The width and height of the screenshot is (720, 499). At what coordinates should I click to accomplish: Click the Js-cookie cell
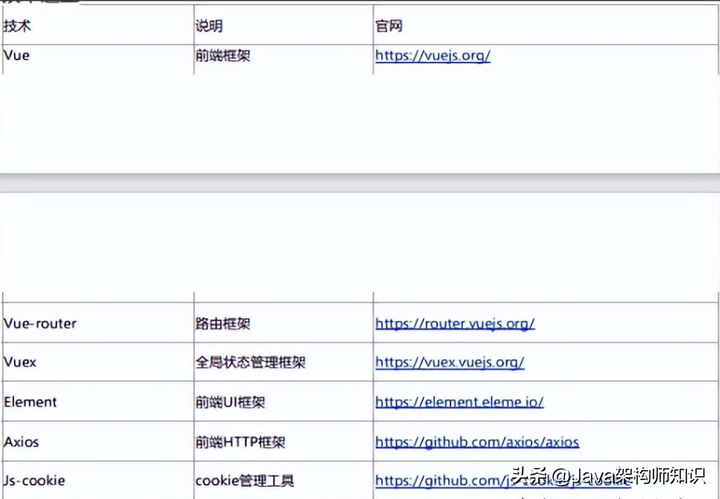tap(98, 480)
